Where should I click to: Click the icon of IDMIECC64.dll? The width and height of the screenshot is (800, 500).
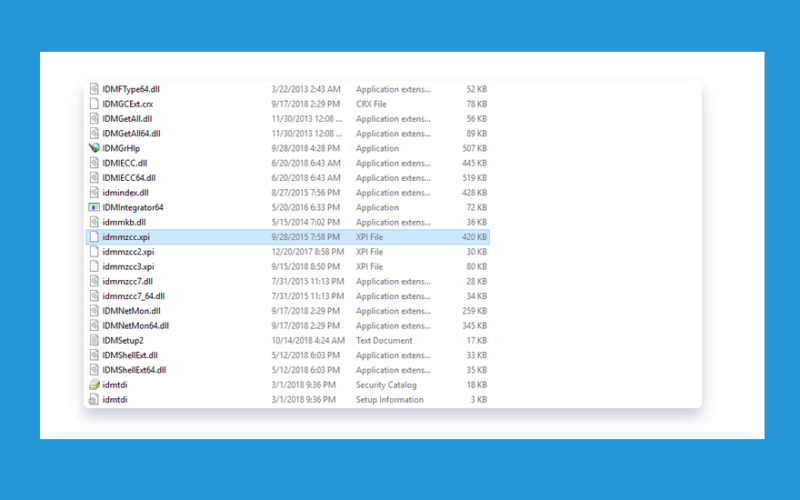(x=94, y=178)
